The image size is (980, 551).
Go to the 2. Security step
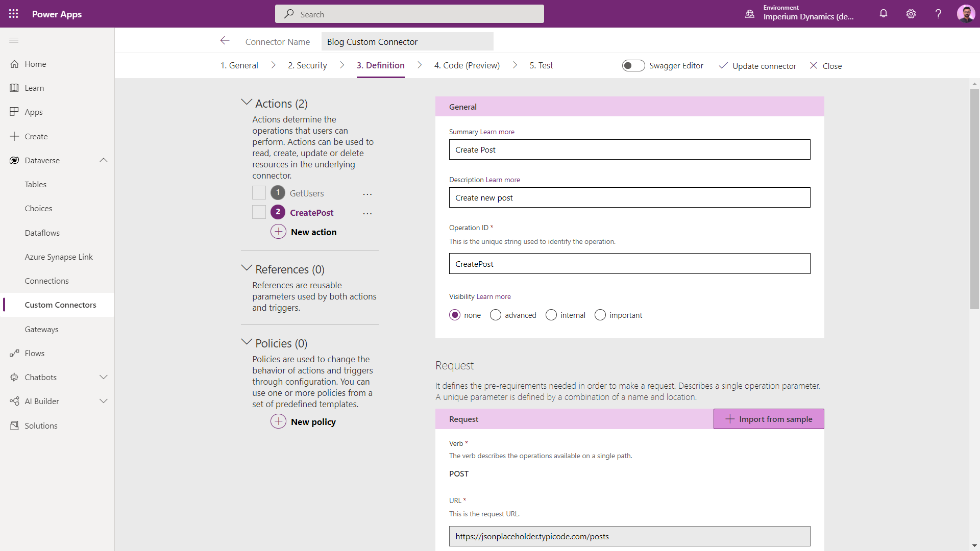[307, 65]
